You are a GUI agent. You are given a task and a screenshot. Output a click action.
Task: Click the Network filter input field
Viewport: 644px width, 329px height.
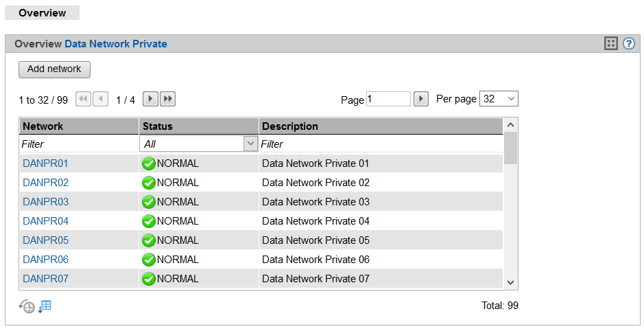(79, 144)
